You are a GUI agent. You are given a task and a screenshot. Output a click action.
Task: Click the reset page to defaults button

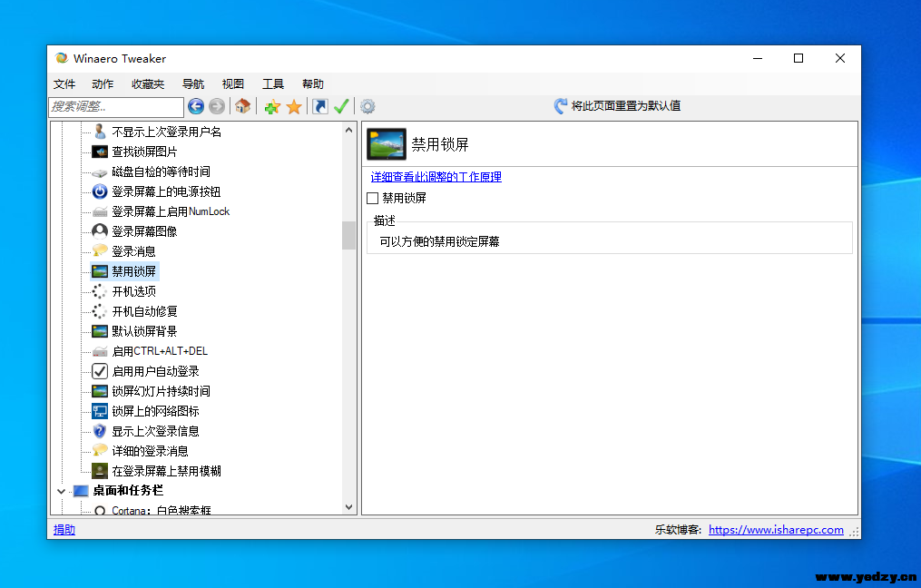pyautogui.click(x=617, y=106)
